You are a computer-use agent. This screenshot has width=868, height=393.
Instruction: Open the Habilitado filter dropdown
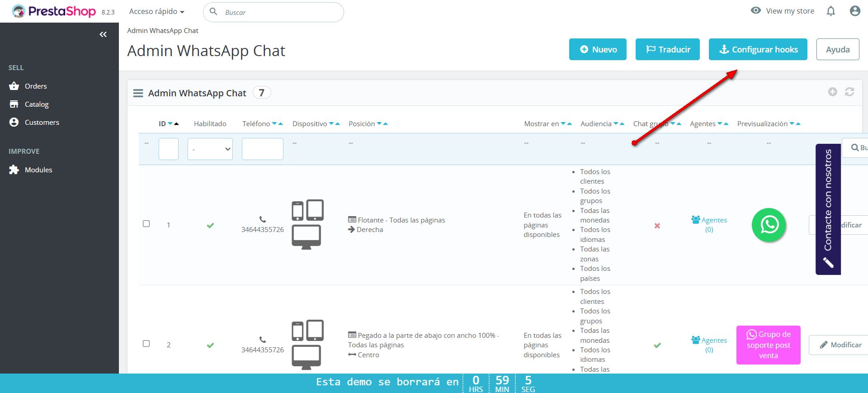[210, 149]
